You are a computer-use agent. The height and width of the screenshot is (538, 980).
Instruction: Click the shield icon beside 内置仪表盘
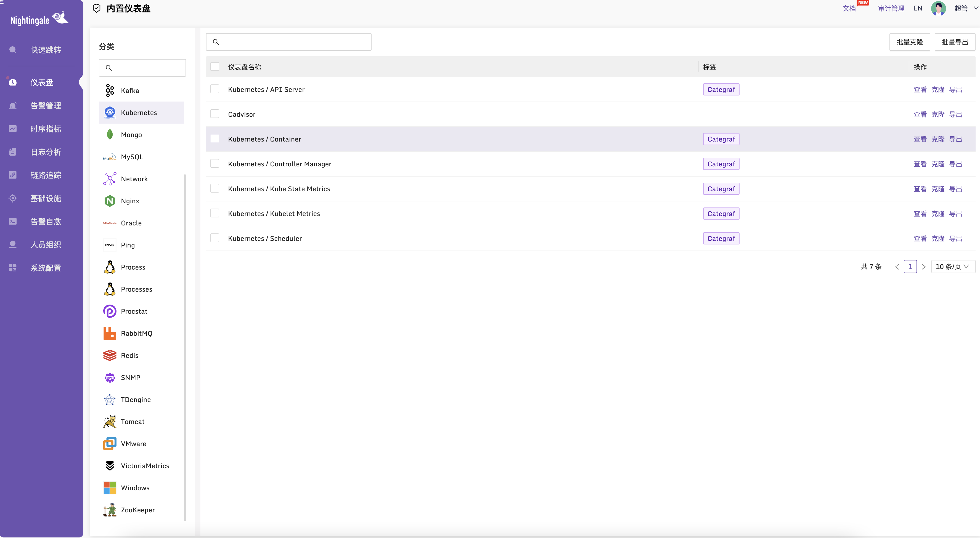point(97,8)
